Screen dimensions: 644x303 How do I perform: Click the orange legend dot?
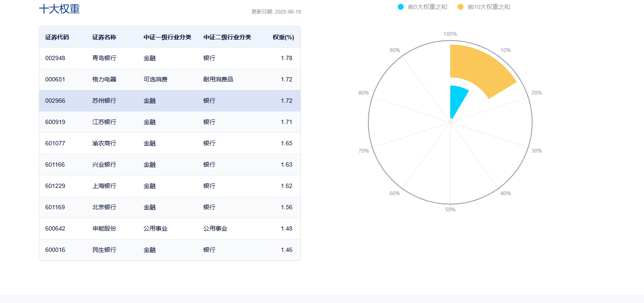click(x=460, y=7)
